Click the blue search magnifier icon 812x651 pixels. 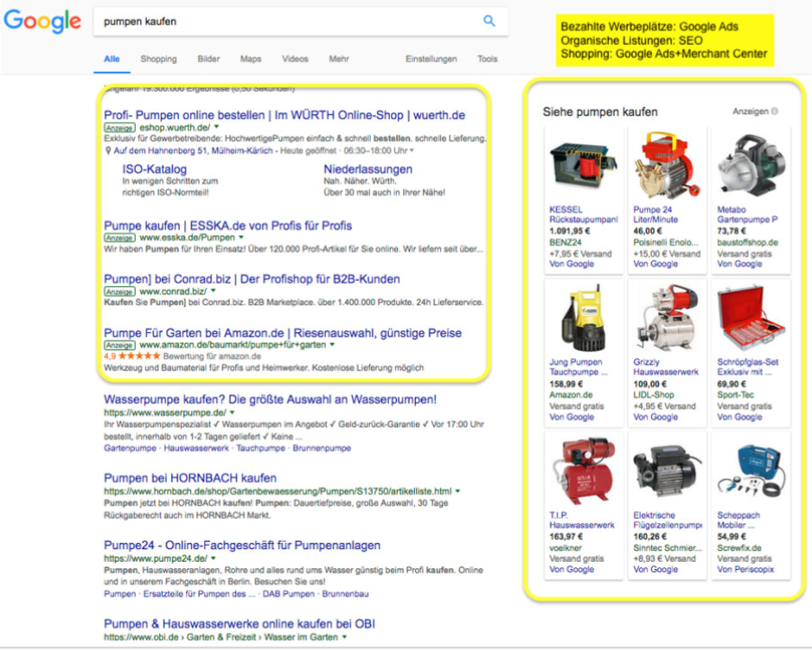tap(489, 21)
